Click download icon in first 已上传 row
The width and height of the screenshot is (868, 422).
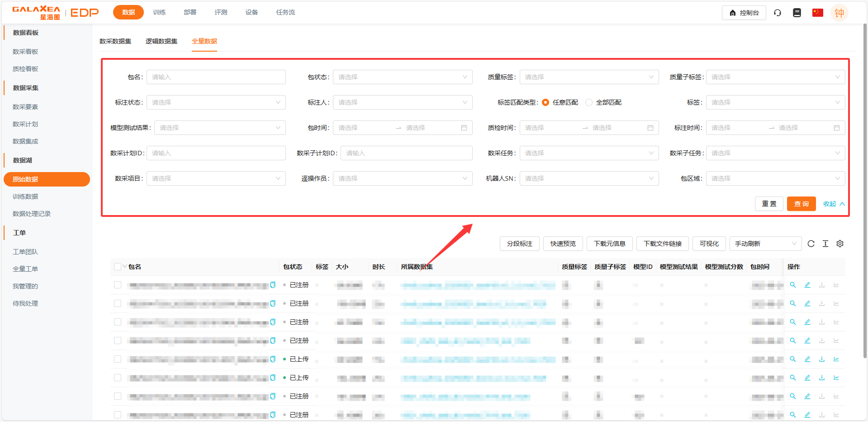(822, 359)
